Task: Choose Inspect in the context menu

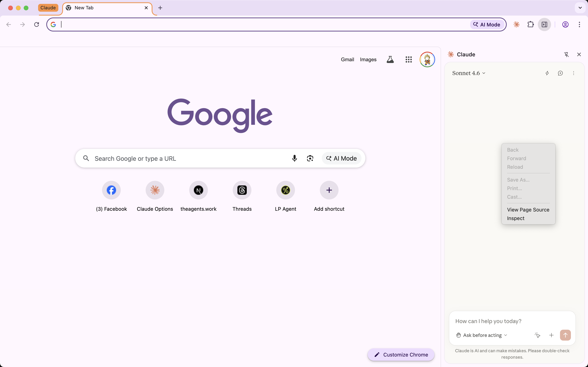Action: tap(528, 218)
